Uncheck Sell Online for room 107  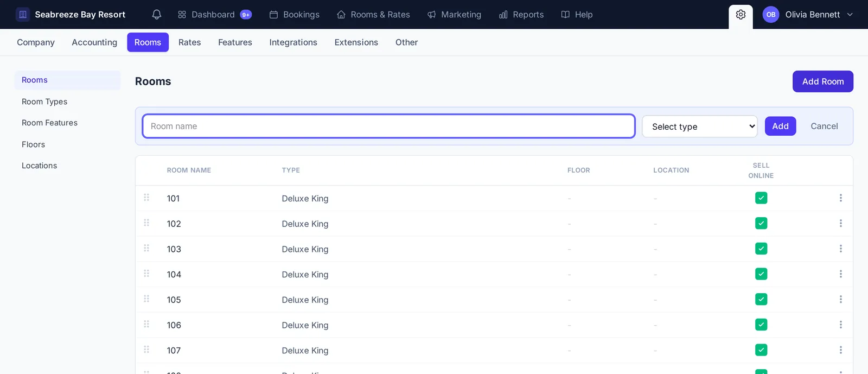[761, 350]
